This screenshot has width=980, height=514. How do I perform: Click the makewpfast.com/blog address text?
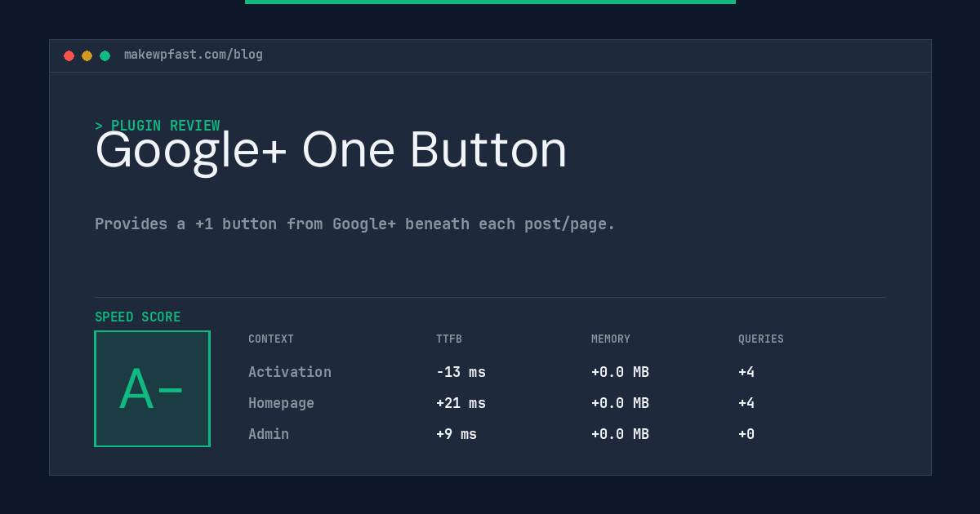click(194, 55)
